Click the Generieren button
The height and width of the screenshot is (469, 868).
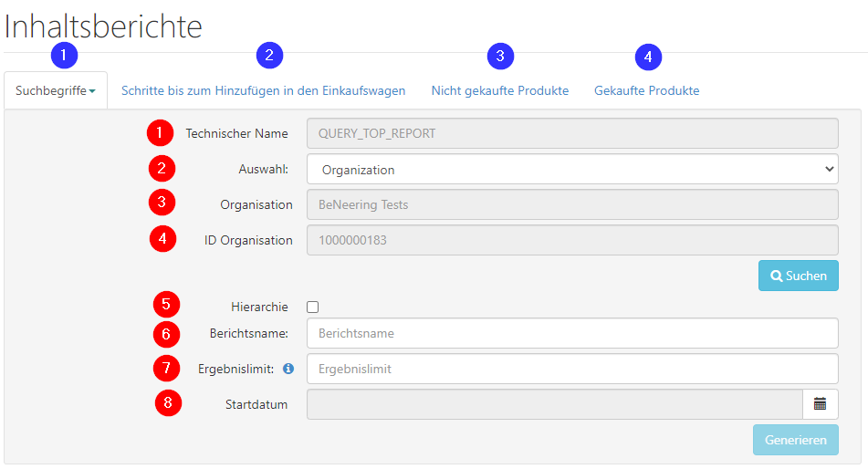point(795,440)
